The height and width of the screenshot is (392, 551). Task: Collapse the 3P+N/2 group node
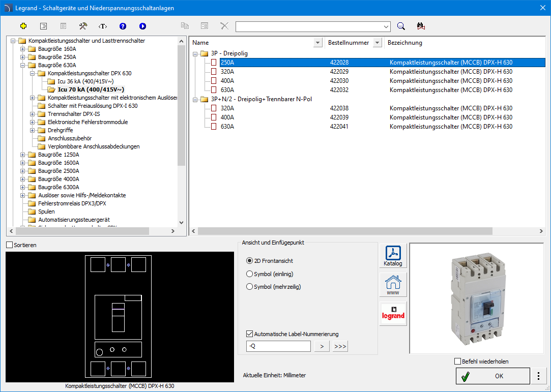tap(195, 100)
